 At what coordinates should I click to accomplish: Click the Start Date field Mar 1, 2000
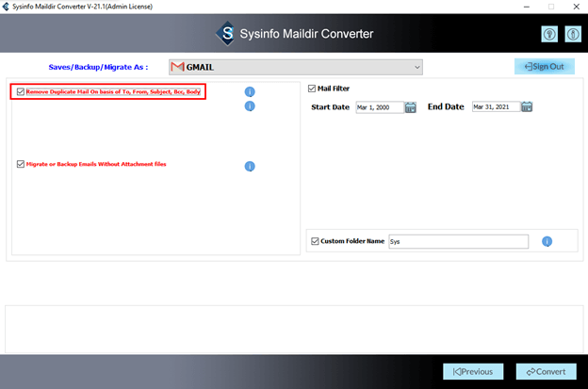point(380,107)
